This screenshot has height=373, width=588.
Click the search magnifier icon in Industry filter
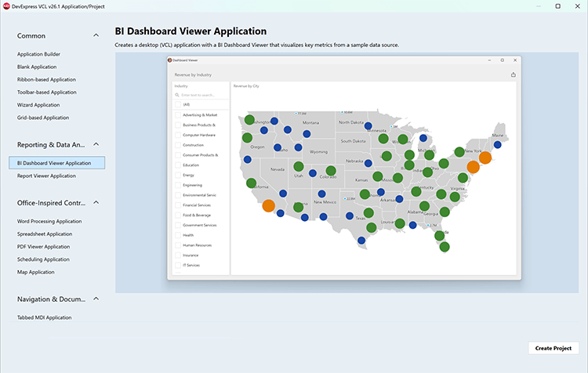coord(177,95)
